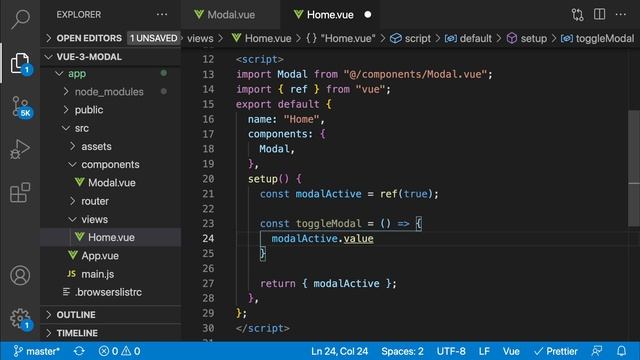640x360 pixels.
Task: Click the 1 UNSAVED badge
Action: click(x=153, y=38)
